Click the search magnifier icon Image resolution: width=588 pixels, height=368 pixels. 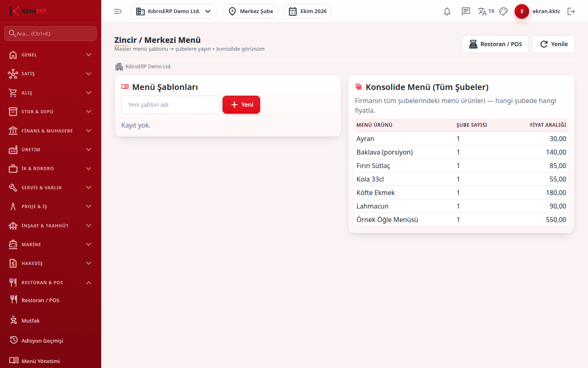point(12,34)
